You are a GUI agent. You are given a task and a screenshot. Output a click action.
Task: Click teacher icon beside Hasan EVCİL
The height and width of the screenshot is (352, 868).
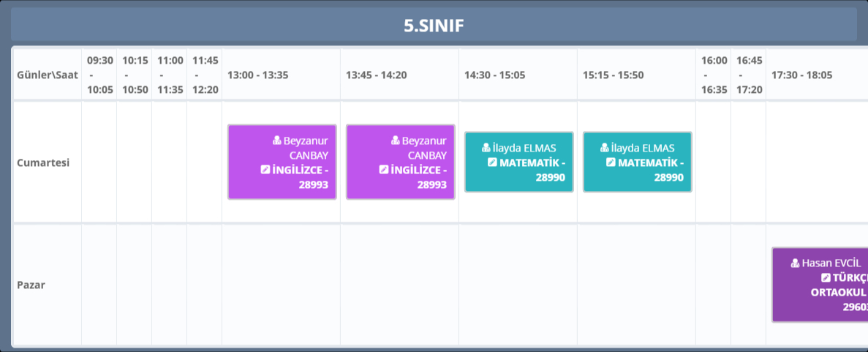click(795, 263)
